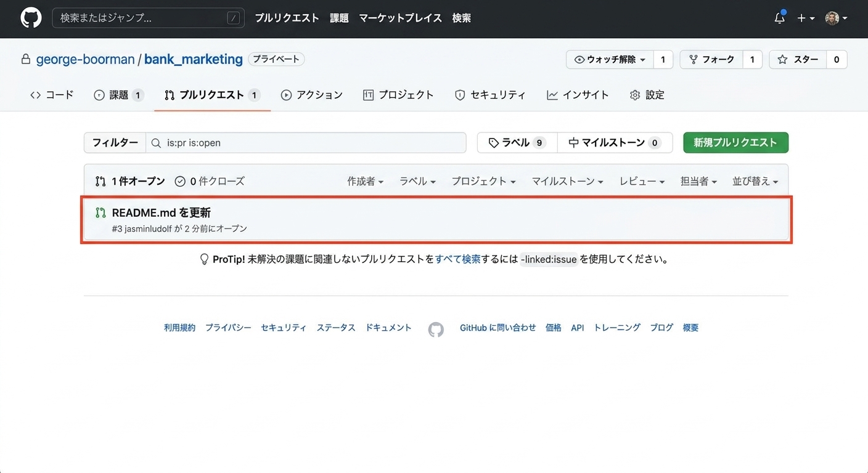The image size is (868, 473).
Task: Open GitHub に問い合わせ footer link
Action: [498, 328]
